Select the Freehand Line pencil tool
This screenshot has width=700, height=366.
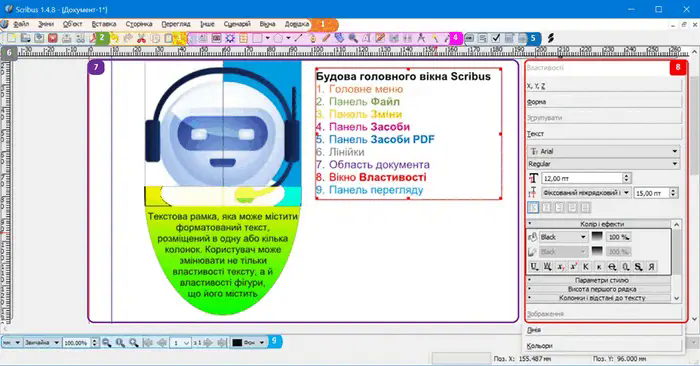326,38
